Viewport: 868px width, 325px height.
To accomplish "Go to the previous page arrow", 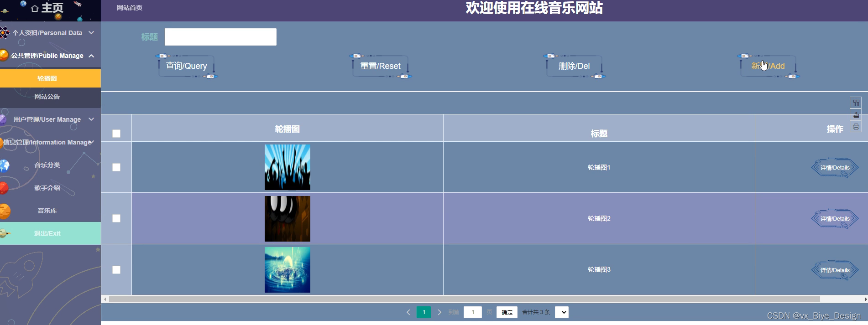I will (408, 312).
